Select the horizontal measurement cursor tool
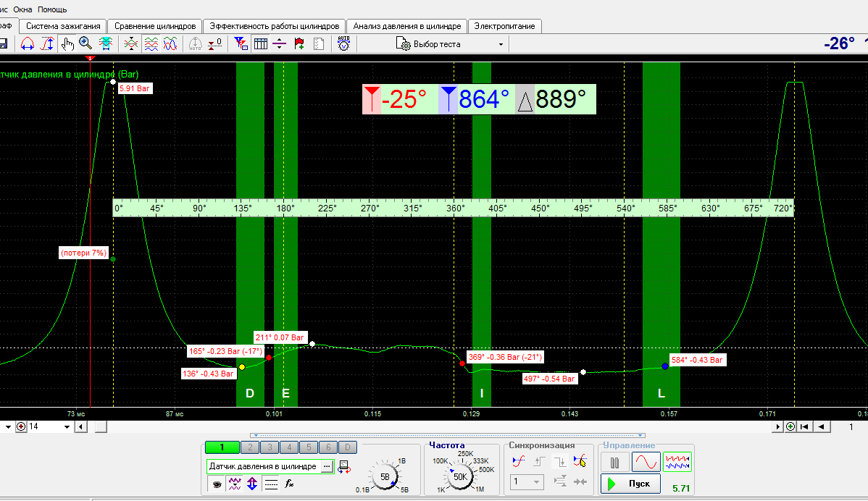 tap(27, 43)
